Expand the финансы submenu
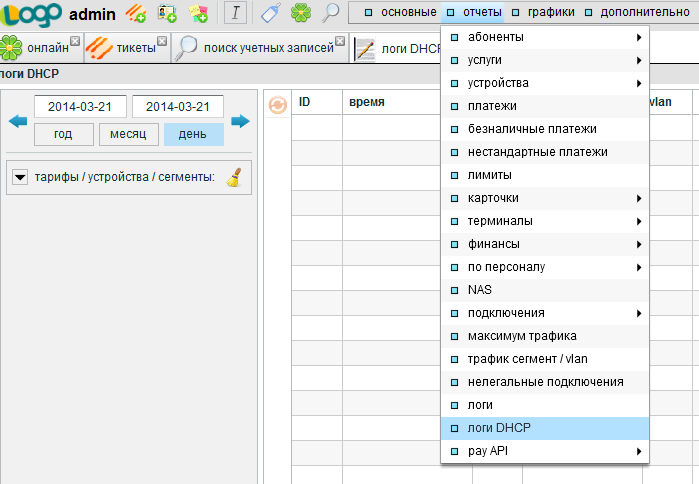The image size is (699, 484). tap(545, 244)
